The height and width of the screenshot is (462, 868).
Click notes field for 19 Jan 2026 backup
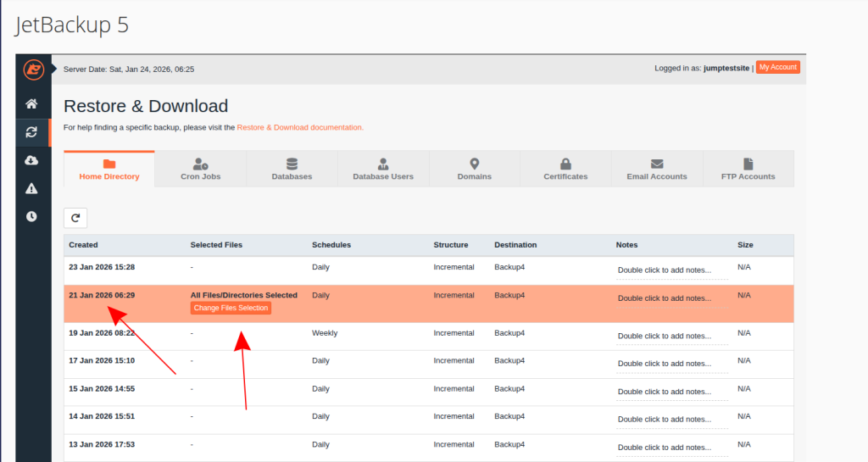click(x=665, y=336)
